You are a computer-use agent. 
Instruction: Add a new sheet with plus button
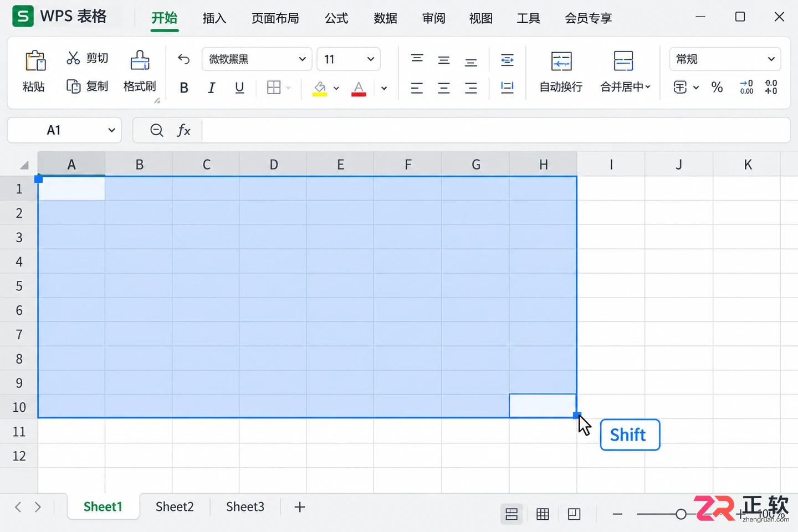[x=300, y=507]
